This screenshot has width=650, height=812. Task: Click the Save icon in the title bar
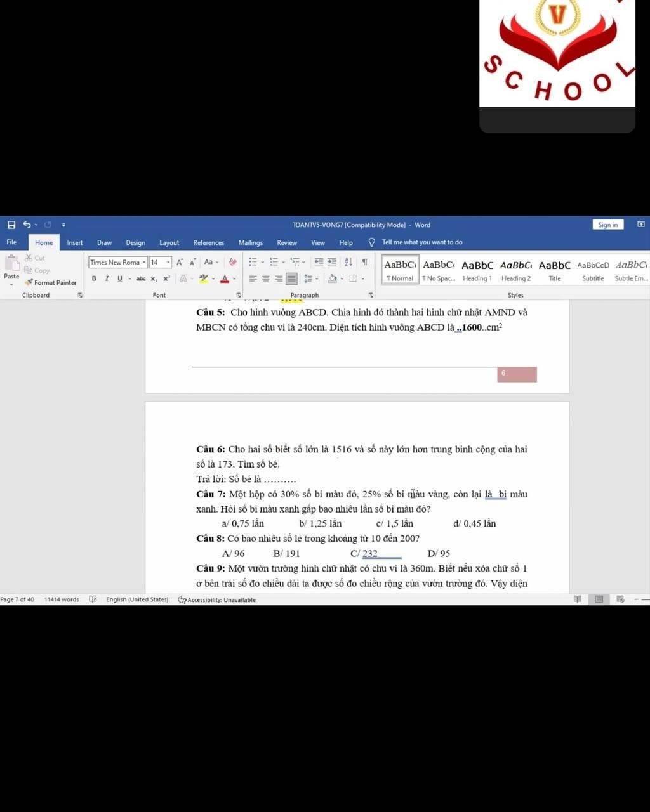coord(11,225)
